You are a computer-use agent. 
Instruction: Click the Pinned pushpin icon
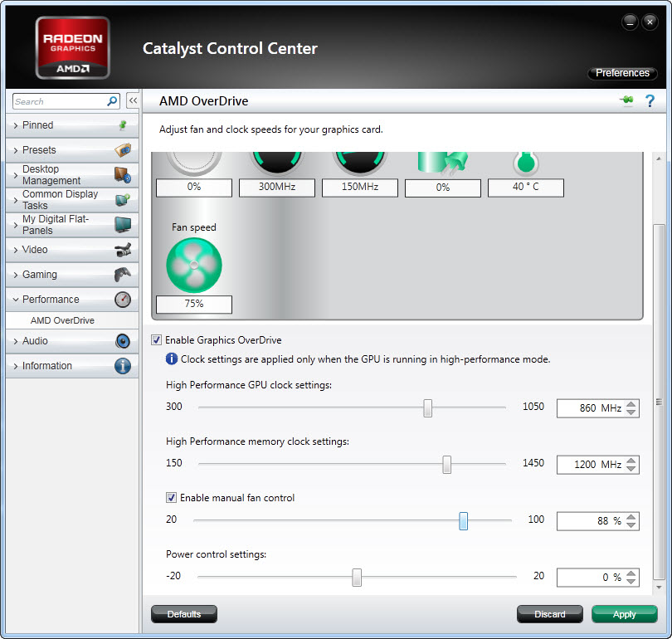click(x=123, y=125)
